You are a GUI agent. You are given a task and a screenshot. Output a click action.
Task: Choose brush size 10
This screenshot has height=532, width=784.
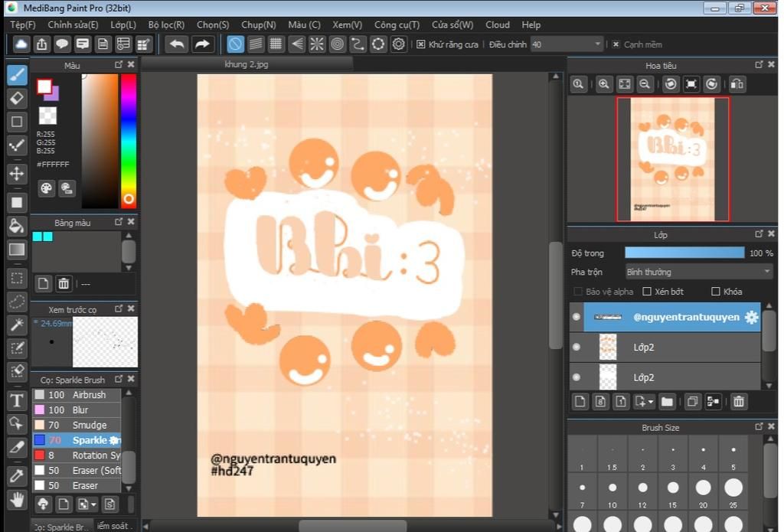coord(612,491)
